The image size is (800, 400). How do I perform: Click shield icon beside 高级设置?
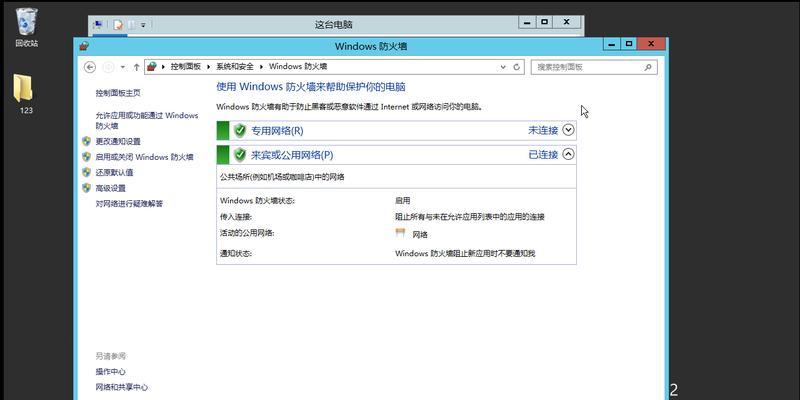[x=86, y=188]
